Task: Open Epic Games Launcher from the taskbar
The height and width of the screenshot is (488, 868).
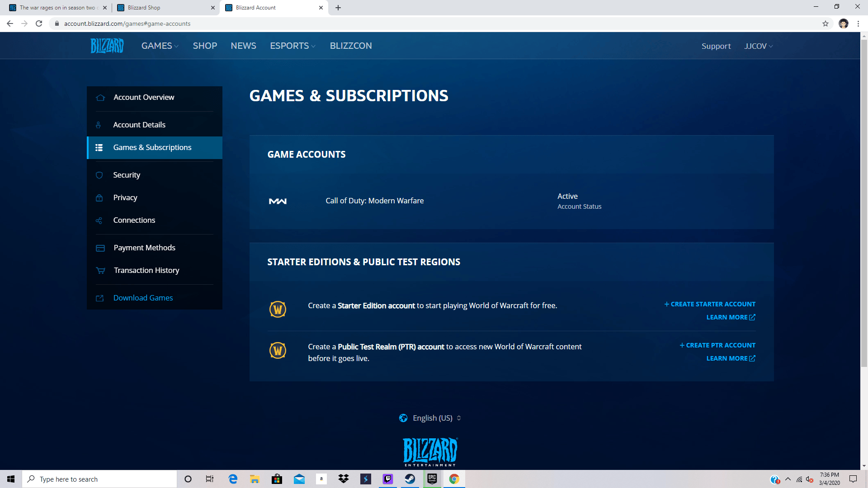Action: coord(432,479)
